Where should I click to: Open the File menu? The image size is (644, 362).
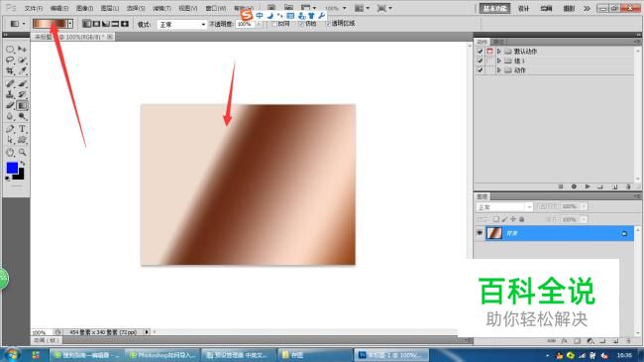point(34,8)
